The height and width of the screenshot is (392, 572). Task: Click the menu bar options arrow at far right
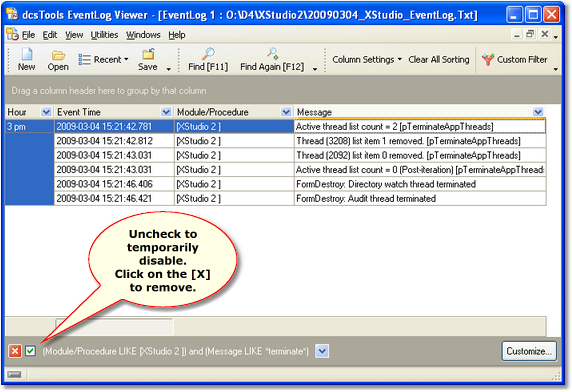tap(556, 37)
